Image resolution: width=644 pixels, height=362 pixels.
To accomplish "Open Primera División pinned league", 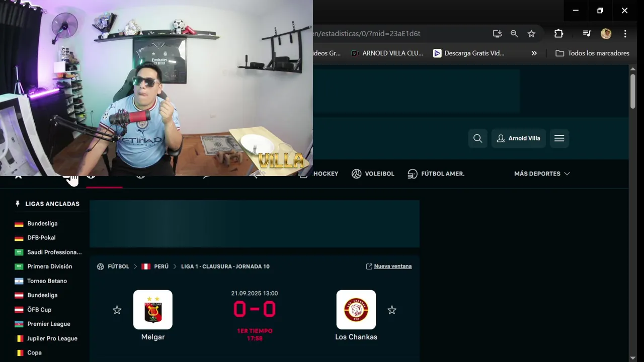I will coord(49,266).
